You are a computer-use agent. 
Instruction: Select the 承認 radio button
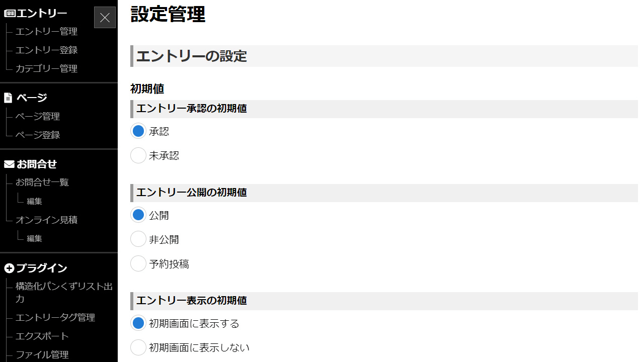click(x=138, y=131)
